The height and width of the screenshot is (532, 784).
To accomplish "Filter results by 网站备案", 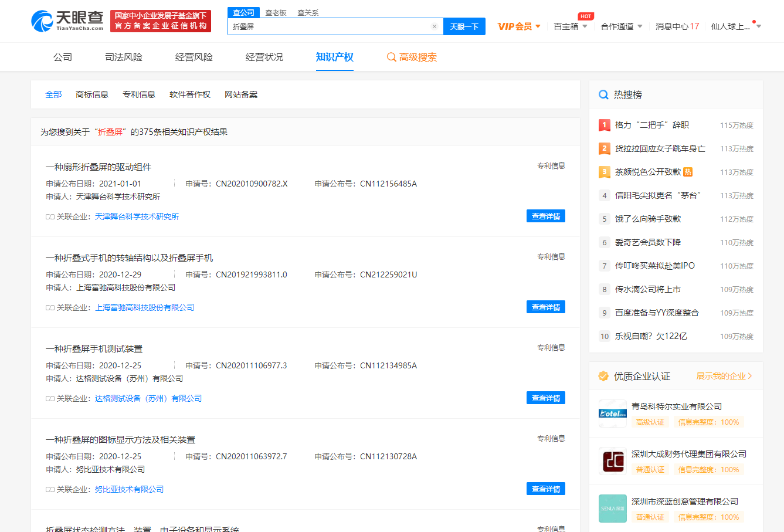I will point(241,94).
